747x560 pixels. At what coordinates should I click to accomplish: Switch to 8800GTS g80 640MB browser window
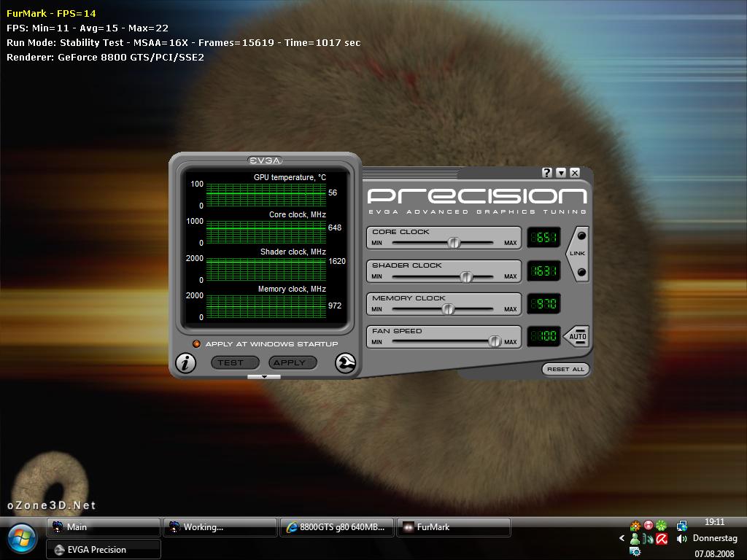(x=337, y=527)
